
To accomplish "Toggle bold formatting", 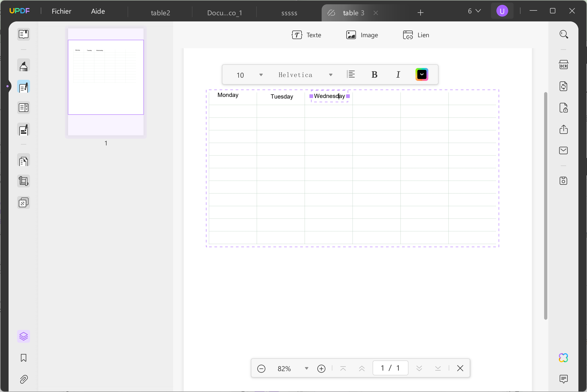I will pyautogui.click(x=374, y=75).
